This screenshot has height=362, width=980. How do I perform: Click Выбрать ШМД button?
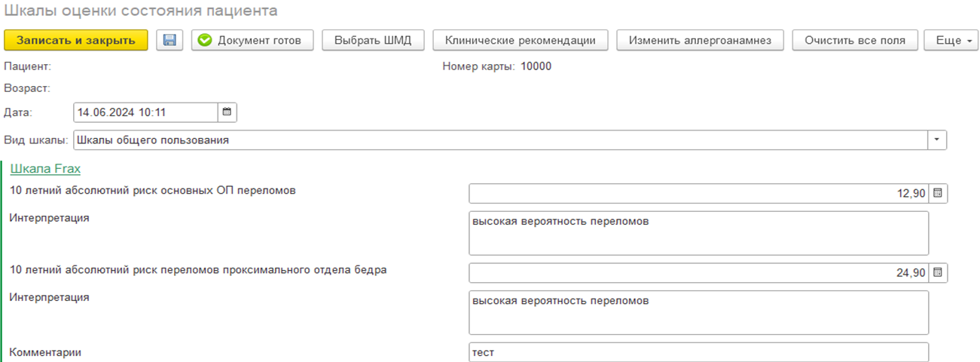click(373, 41)
